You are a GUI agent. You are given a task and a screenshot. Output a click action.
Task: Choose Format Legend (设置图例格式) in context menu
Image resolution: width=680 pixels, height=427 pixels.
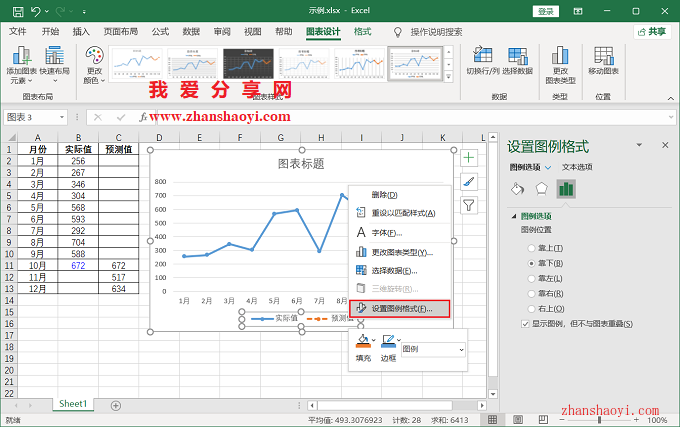click(x=400, y=309)
